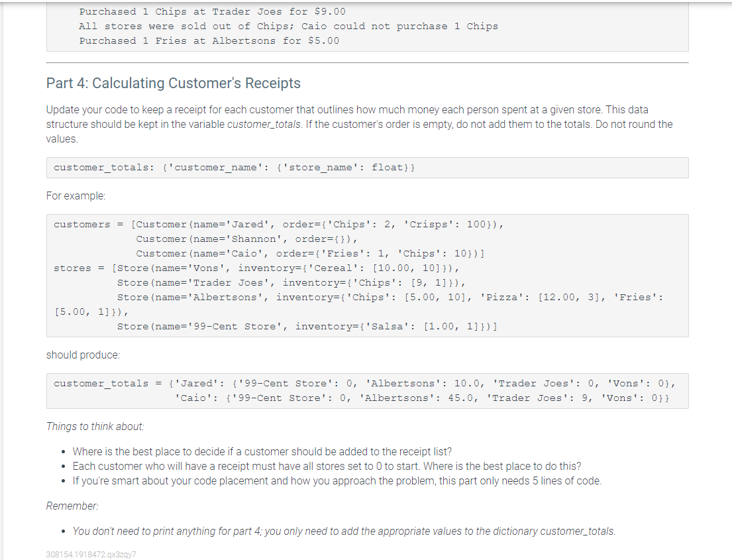The height and width of the screenshot is (560, 732).
Task: Click the horizontal divider below the output block
Action: [366, 62]
